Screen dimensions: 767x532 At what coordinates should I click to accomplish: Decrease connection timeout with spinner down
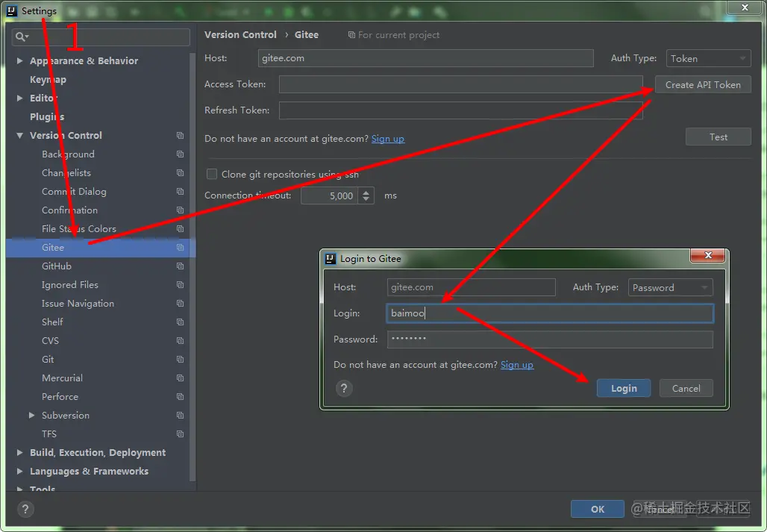click(x=366, y=199)
